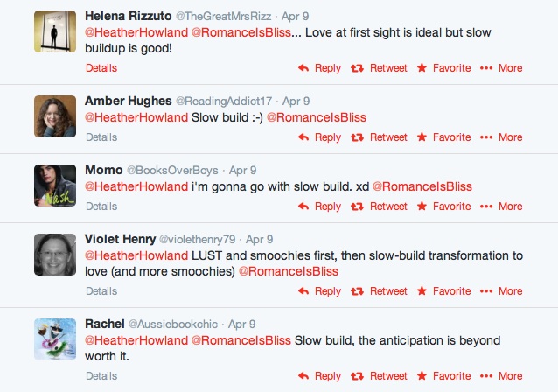The height and width of the screenshot is (392, 558).
Task: Favorite Rachel's tweet
Action: tap(443, 376)
